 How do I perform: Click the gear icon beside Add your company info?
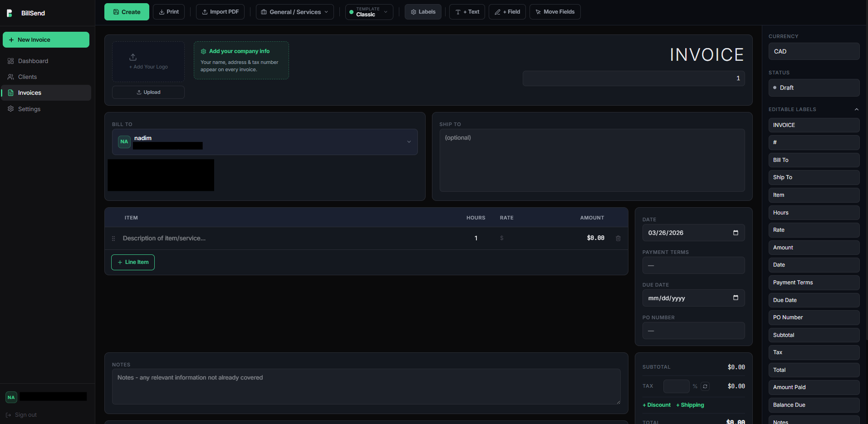pos(203,51)
